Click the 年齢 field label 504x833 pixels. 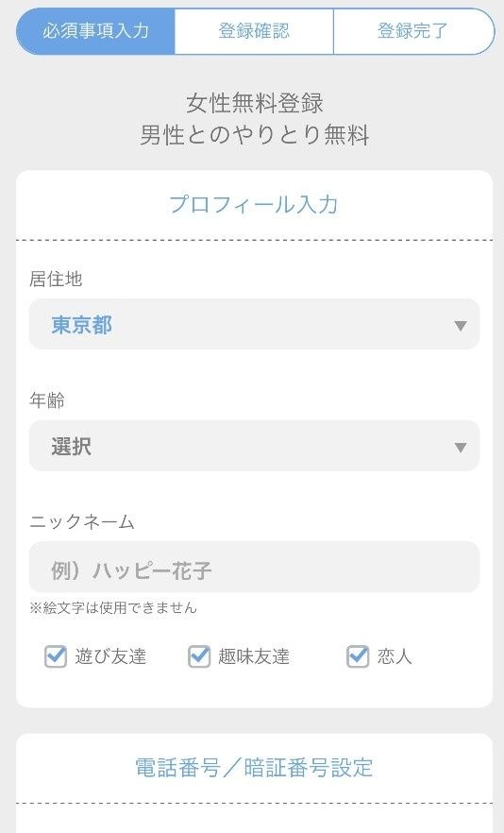tap(47, 400)
